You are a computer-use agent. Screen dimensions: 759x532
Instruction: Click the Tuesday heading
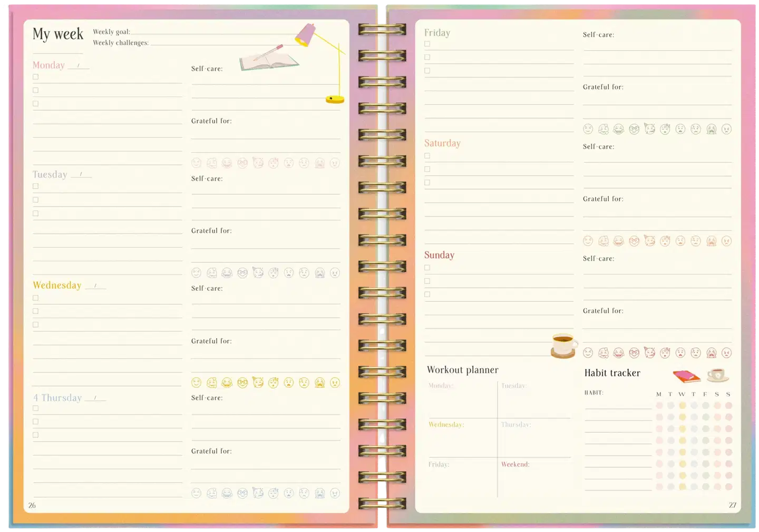tap(50, 174)
